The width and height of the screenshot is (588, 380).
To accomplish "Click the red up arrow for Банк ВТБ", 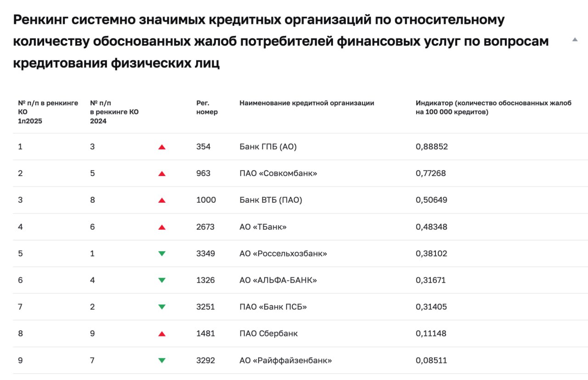I will (x=162, y=200).
